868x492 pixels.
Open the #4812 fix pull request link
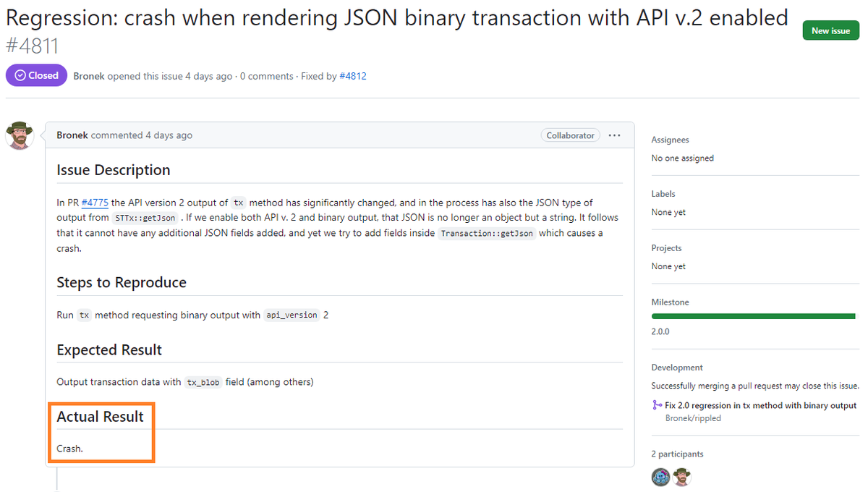(x=353, y=76)
